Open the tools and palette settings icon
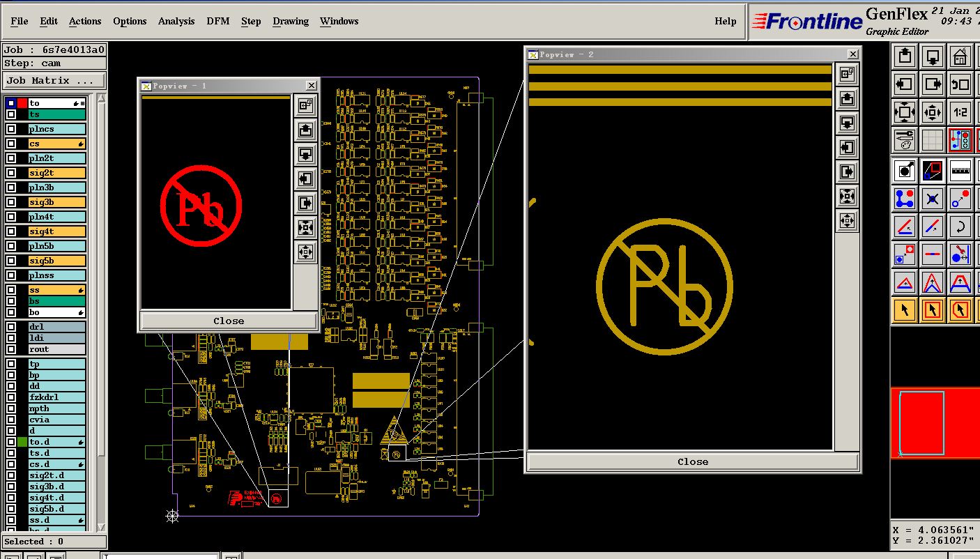The image size is (980, 559). [905, 140]
